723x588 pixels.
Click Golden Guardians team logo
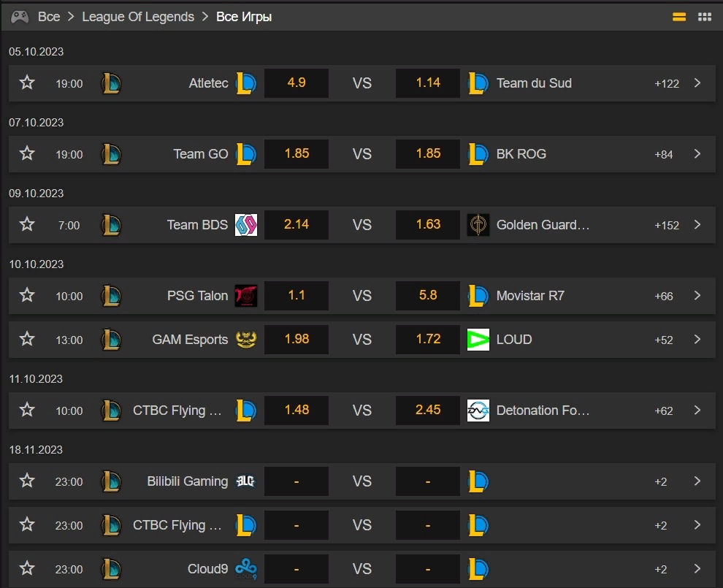click(478, 225)
